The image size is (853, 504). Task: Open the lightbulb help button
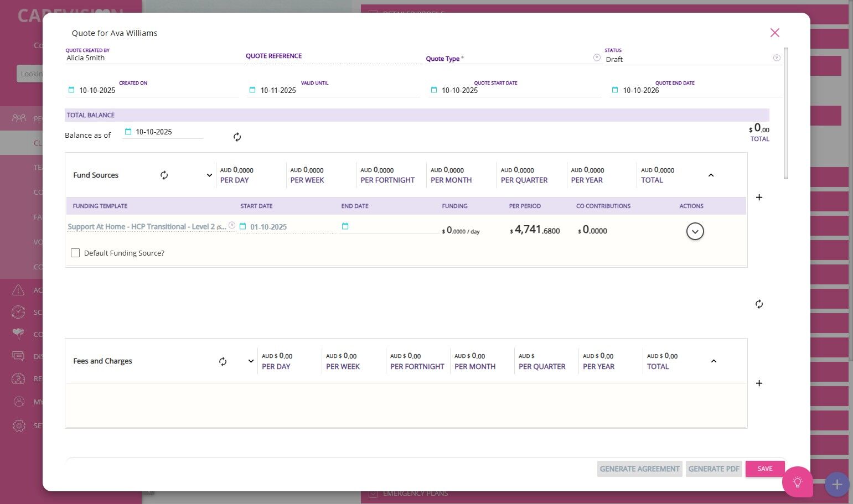pyautogui.click(x=798, y=482)
